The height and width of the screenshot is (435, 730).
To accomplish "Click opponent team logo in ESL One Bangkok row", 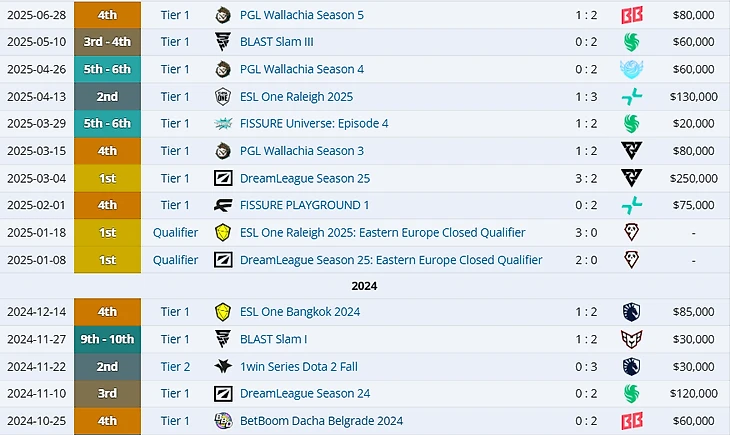I will pos(631,312).
